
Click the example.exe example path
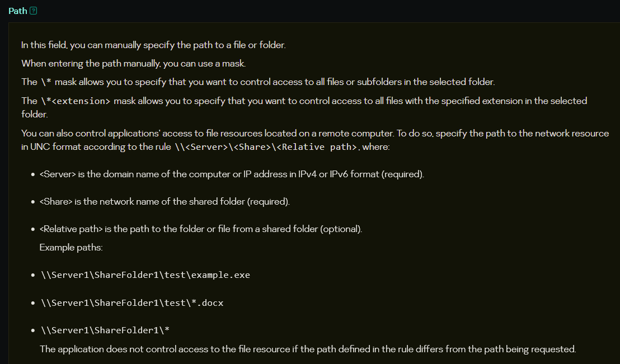coord(145,275)
